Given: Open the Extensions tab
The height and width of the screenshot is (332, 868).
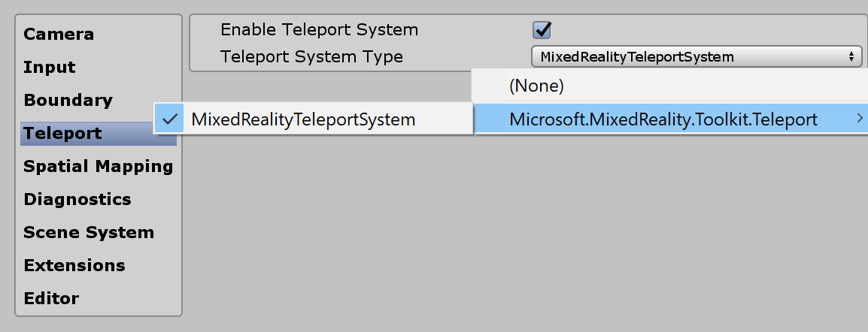Looking at the screenshot, I should [x=74, y=265].
